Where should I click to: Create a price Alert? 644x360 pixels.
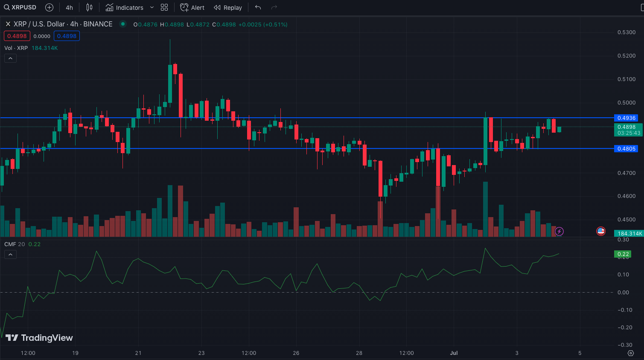(192, 7)
